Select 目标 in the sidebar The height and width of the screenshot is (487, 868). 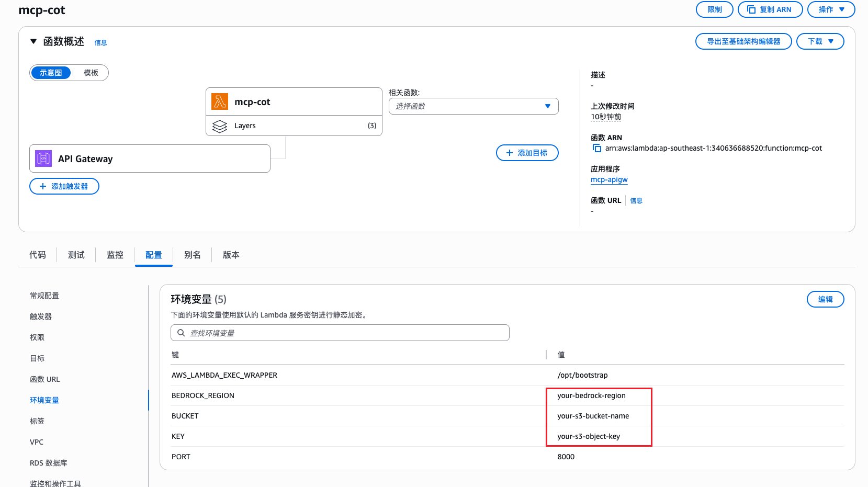pyautogui.click(x=37, y=358)
